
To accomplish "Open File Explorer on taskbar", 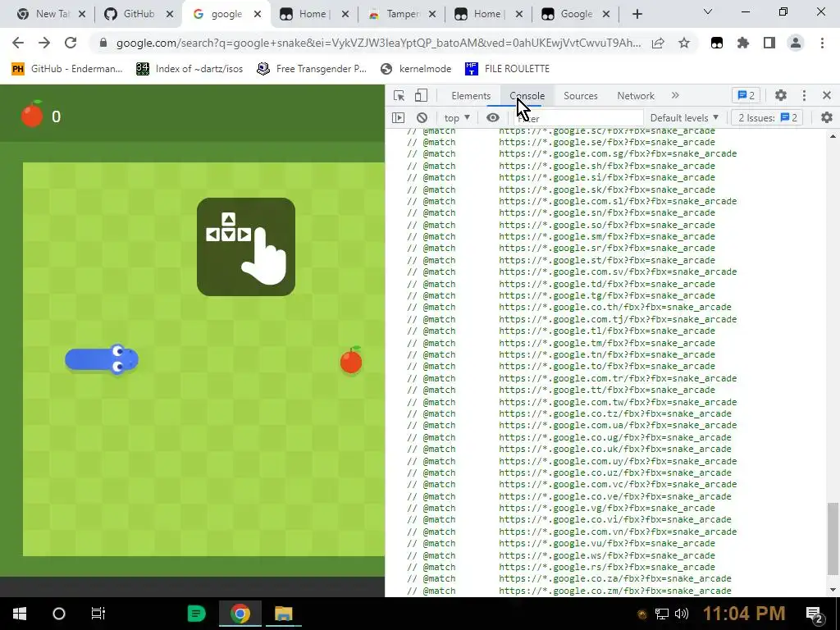I will tap(283, 614).
